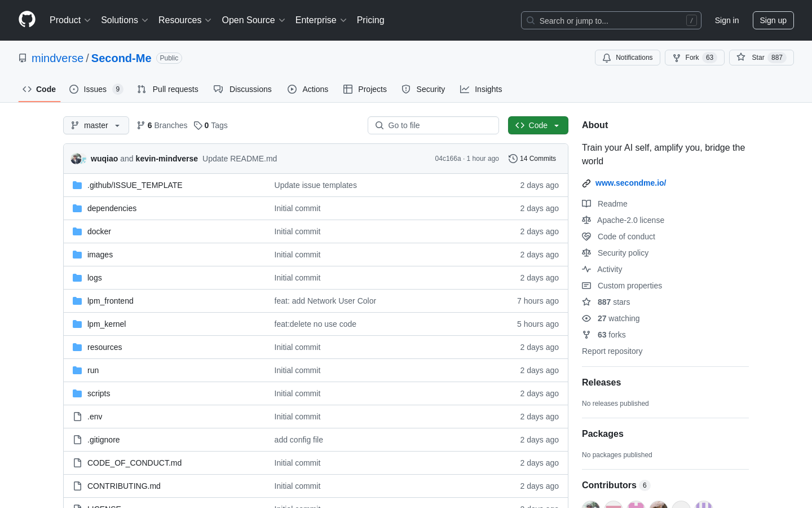Open the mindverse owner link
The image size is (812, 508).
pyautogui.click(x=58, y=58)
